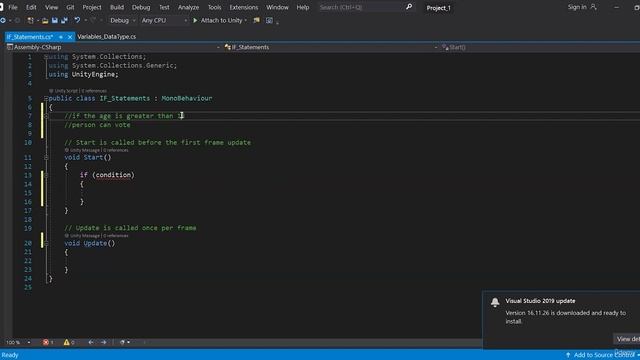The width and height of the screenshot is (640, 360).
Task: Open the View menu
Action: coord(51,7)
